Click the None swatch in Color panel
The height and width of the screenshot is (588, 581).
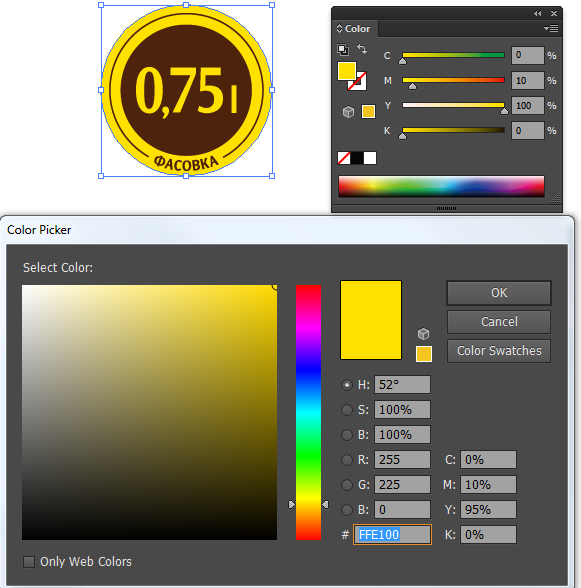[x=344, y=158]
